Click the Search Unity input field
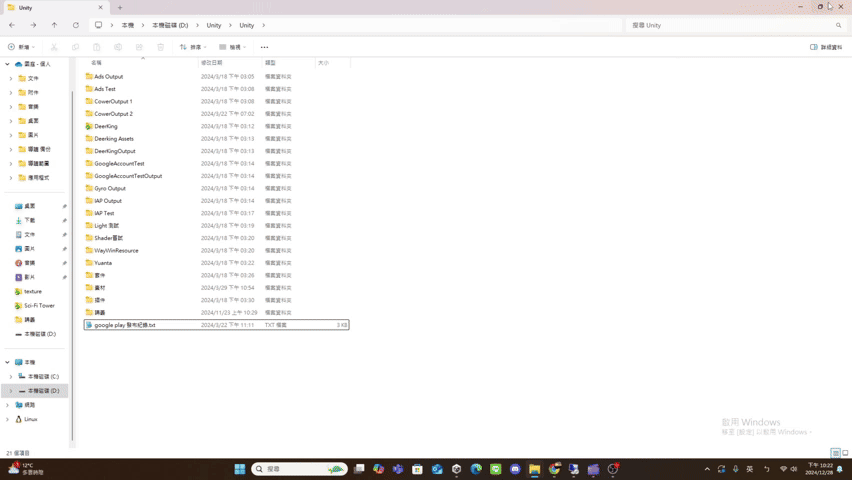The height and width of the screenshot is (480, 852). tap(730, 25)
